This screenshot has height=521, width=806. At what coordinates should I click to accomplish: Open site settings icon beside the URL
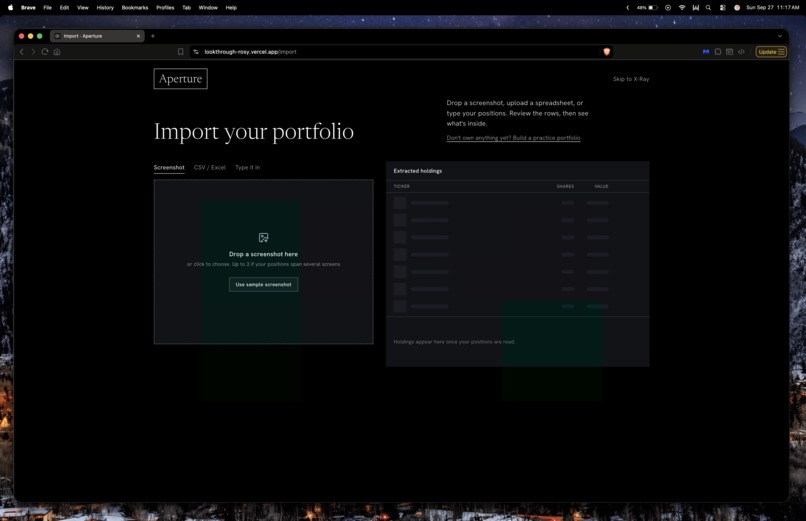[196, 52]
